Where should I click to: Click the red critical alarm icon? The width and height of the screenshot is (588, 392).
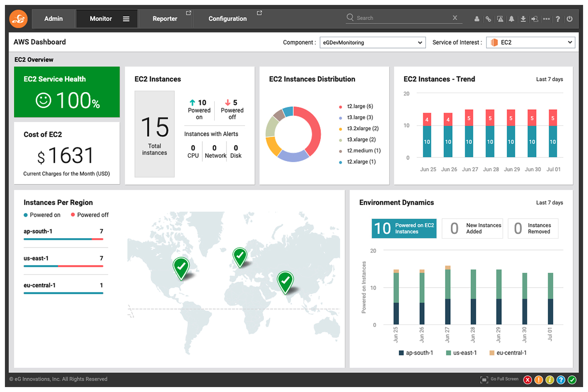click(x=528, y=380)
